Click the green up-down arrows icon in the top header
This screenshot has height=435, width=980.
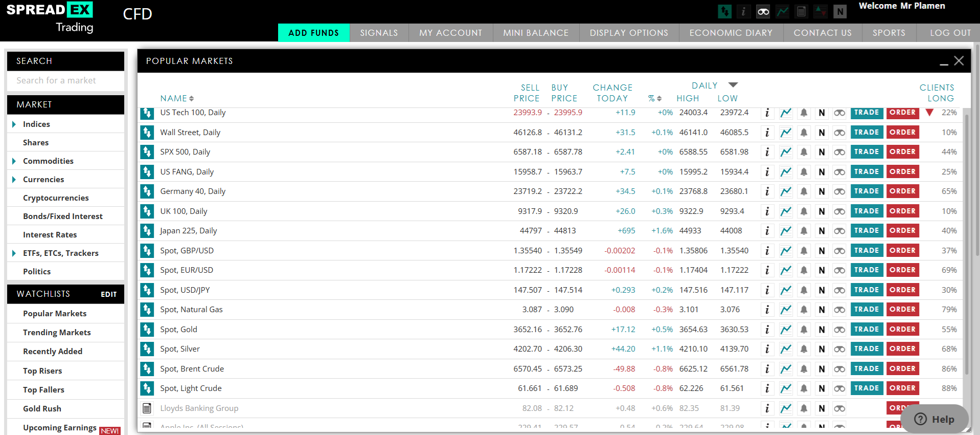coord(724,11)
